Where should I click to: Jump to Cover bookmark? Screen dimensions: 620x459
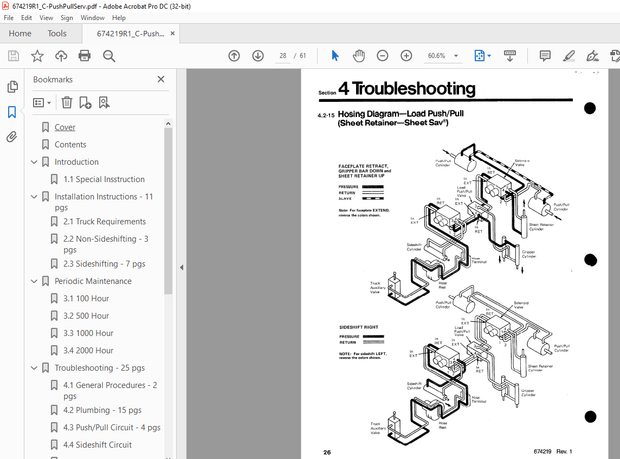(65, 127)
